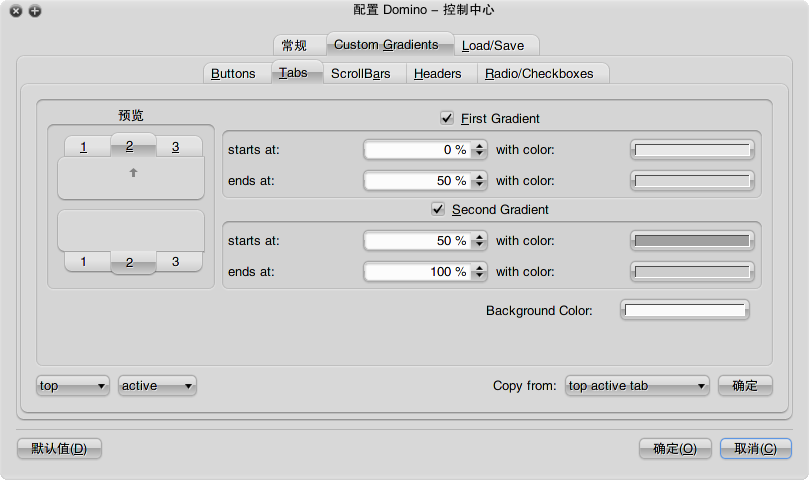Click Second Gradient starts at 50 % field
This screenshot has height=480, width=809.
(x=418, y=241)
